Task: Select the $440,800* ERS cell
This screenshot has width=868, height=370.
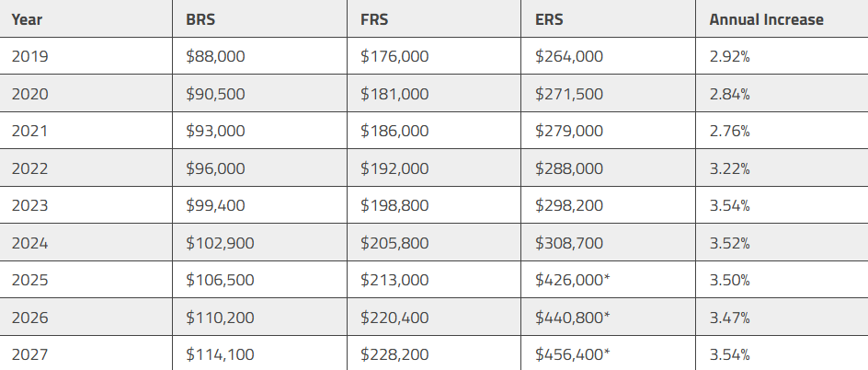Action: [x=608, y=317]
